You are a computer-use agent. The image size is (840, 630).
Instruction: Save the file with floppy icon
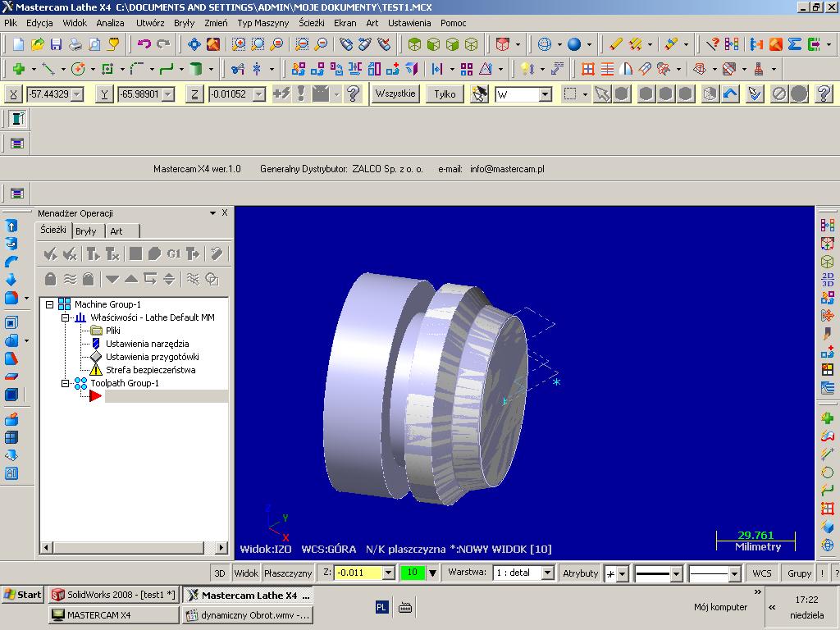56,44
